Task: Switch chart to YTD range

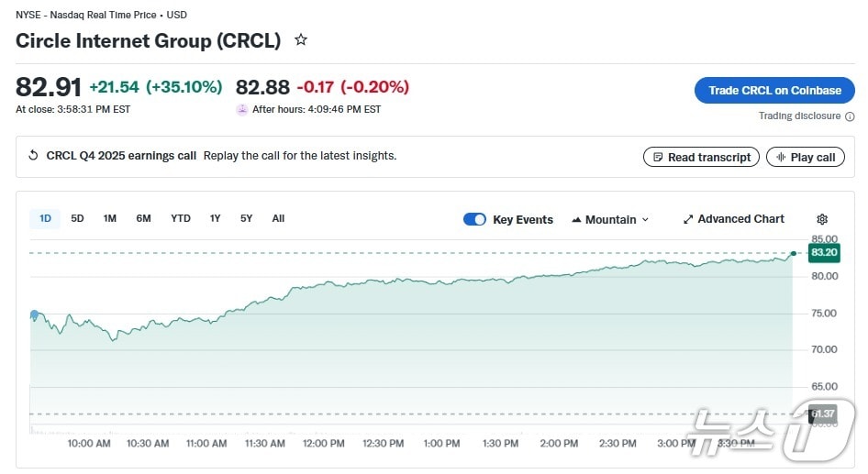Action: coord(181,218)
